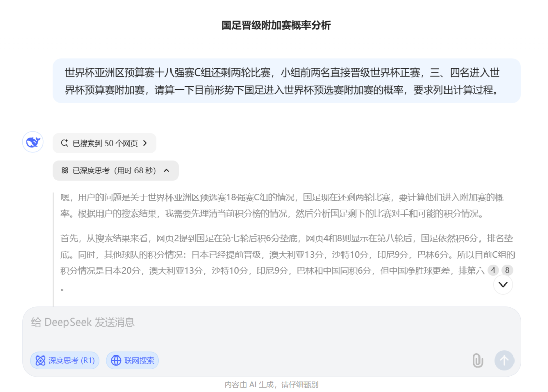The height and width of the screenshot is (392, 548).
Task: Click the send message arrow button
Action: (x=504, y=360)
